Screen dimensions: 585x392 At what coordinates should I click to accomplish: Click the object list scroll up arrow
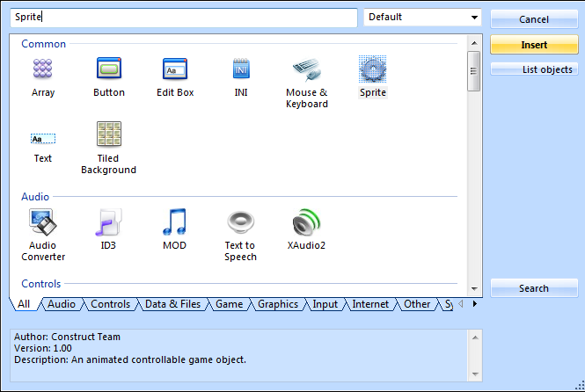click(474, 43)
